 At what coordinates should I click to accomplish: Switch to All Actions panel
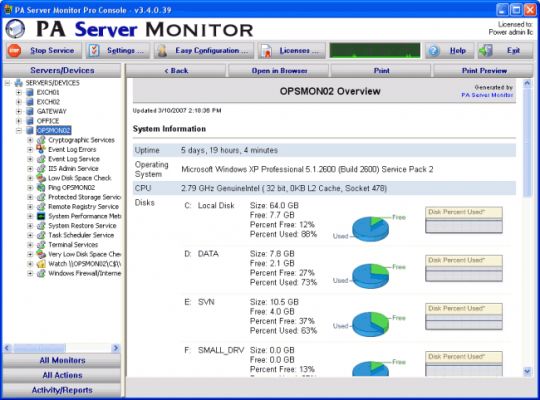pyautogui.click(x=62, y=375)
